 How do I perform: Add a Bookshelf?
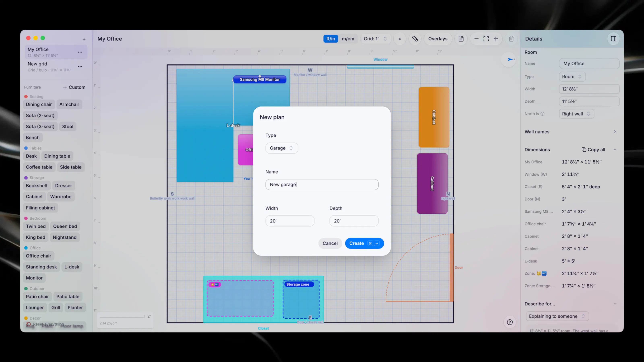coord(36,186)
